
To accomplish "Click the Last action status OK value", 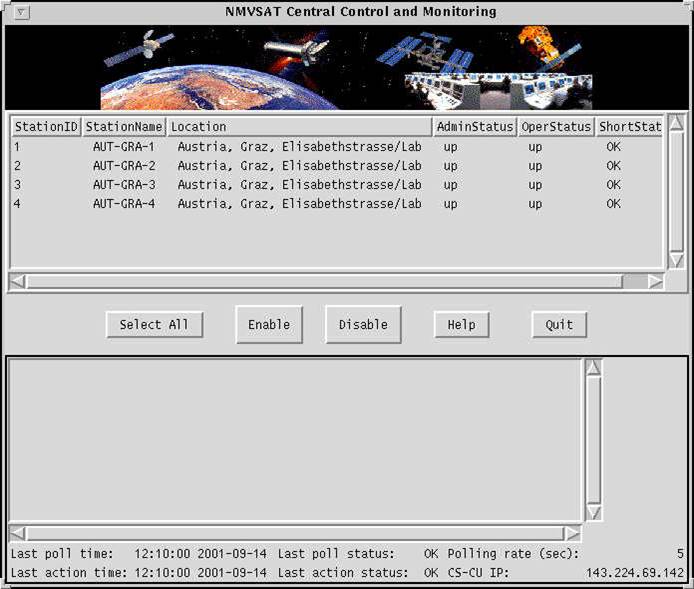I will [431, 573].
